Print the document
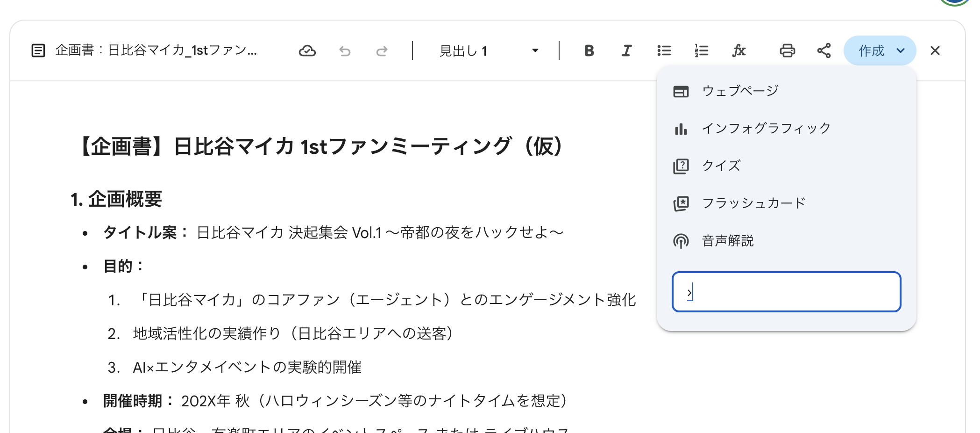Viewport: 980px width, 433px height. [787, 51]
